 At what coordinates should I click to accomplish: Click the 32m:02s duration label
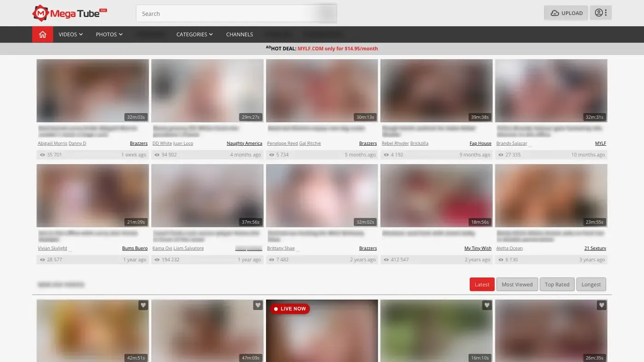point(365,222)
